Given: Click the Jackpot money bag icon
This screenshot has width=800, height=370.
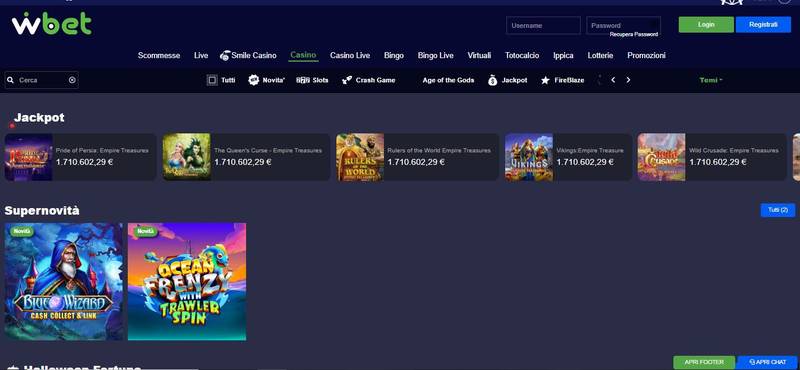Looking at the screenshot, I should click(x=492, y=80).
